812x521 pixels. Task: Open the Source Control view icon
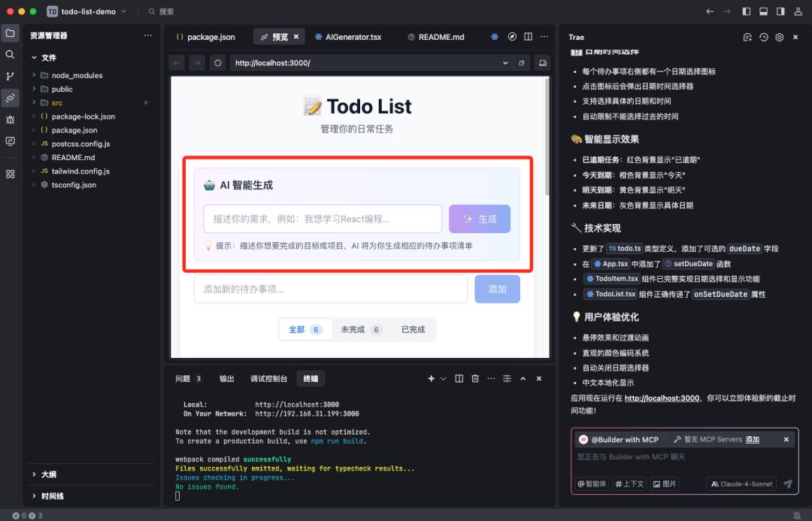coord(10,76)
